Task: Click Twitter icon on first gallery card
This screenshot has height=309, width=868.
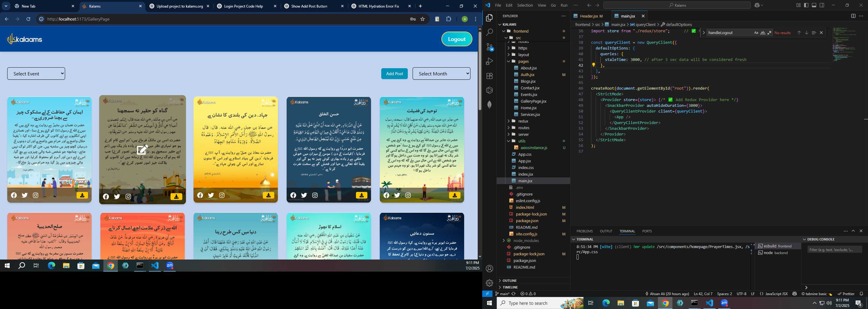Action: coord(25,195)
